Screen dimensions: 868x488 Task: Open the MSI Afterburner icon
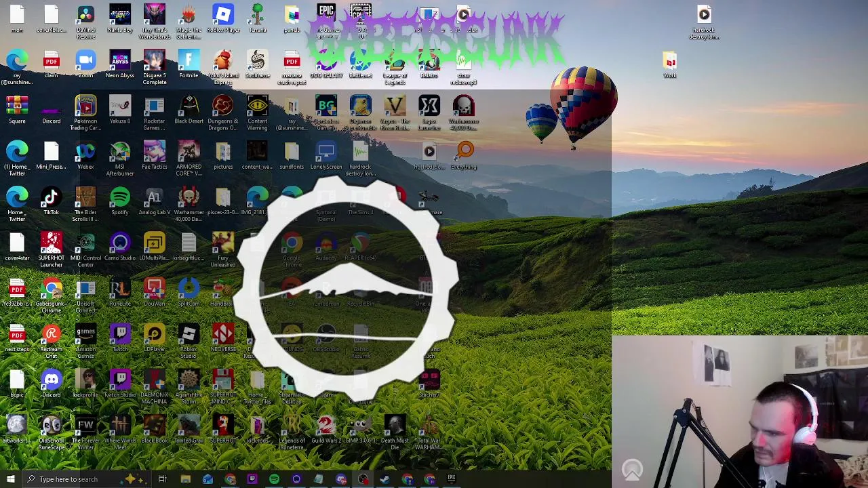120,158
